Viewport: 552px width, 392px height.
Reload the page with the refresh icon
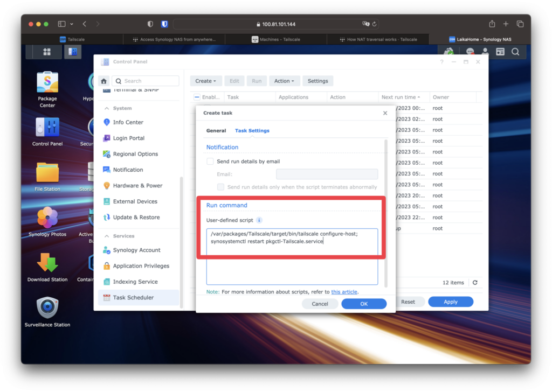[375, 24]
